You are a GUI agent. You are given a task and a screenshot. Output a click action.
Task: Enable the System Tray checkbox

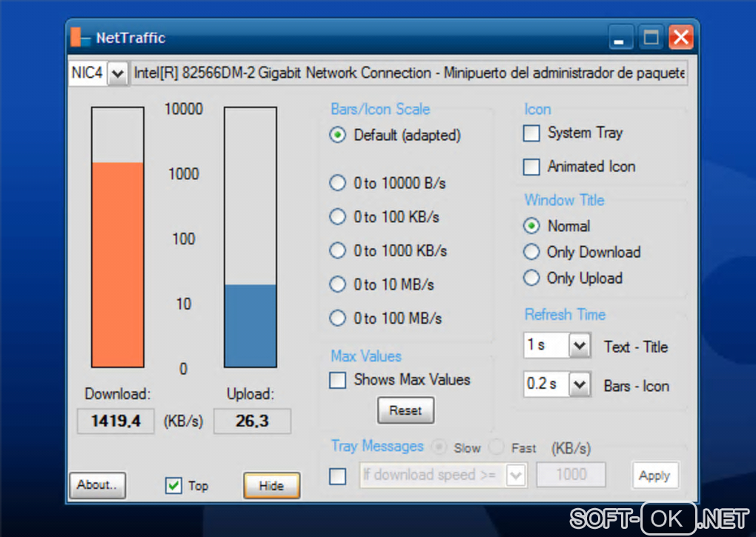click(x=531, y=133)
